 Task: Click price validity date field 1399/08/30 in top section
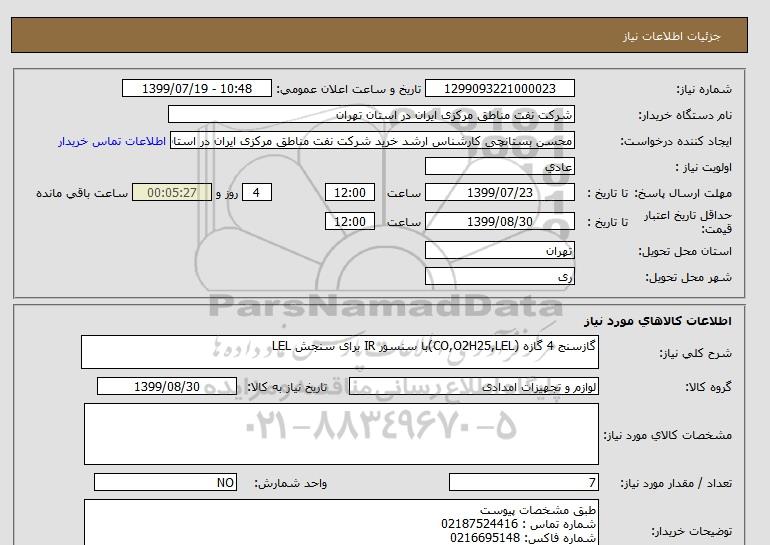click(499, 221)
